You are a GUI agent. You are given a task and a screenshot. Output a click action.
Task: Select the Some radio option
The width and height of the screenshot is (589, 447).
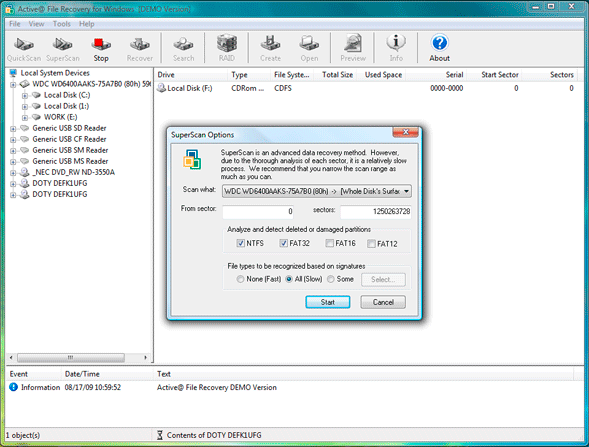click(x=331, y=279)
